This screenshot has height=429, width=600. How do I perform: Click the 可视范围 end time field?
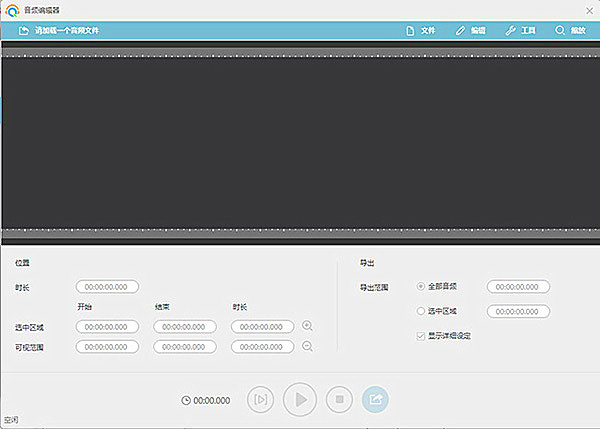[185, 346]
